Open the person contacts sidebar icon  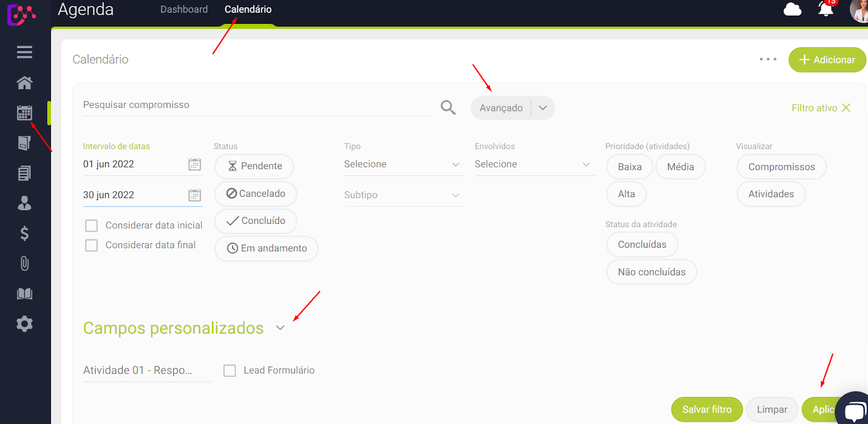coord(24,203)
